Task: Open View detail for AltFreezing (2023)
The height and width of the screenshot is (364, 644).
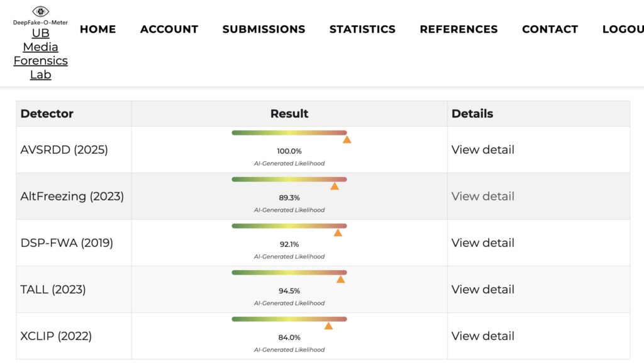Action: pos(482,196)
